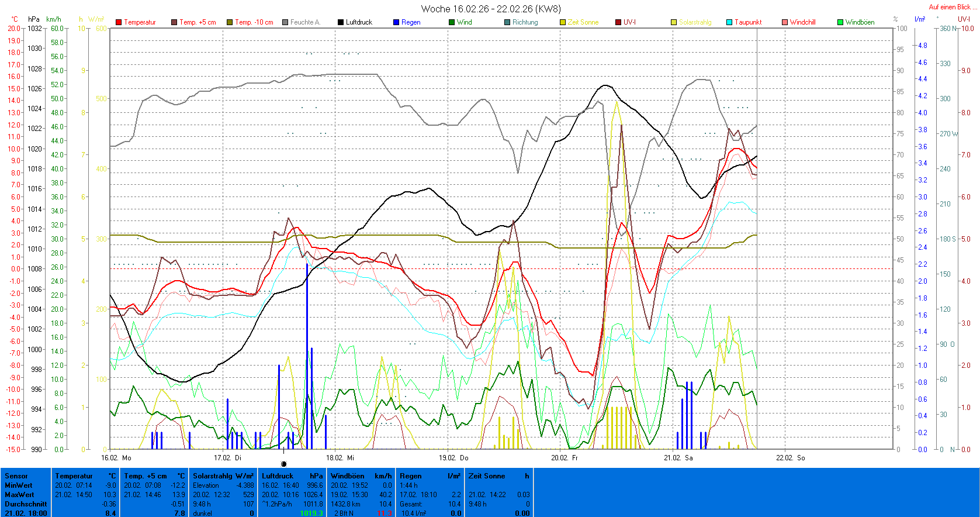Open the 'Auf einen Blick ...' link

(x=951, y=7)
